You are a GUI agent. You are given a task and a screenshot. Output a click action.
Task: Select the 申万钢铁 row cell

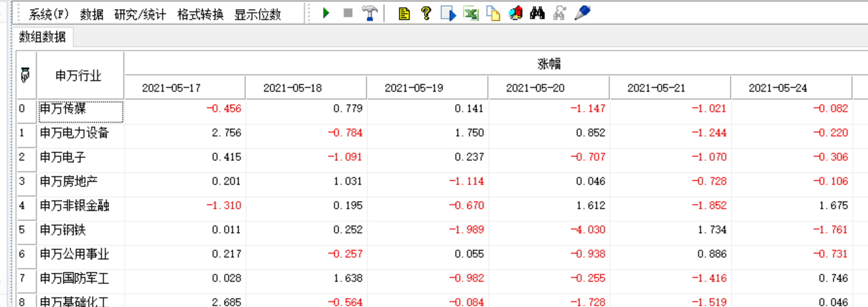79,230
